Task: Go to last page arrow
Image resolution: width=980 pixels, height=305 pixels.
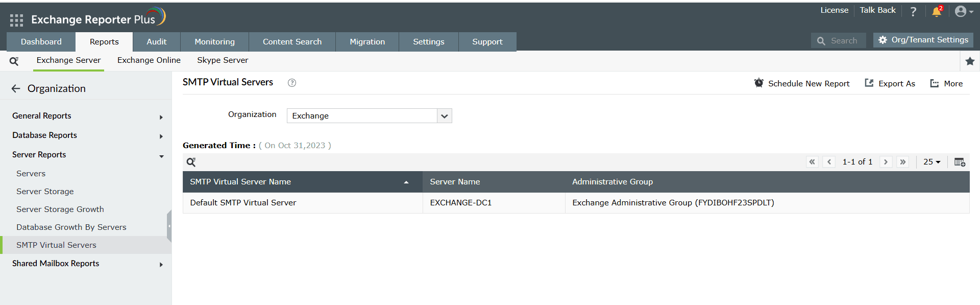Action: [903, 162]
